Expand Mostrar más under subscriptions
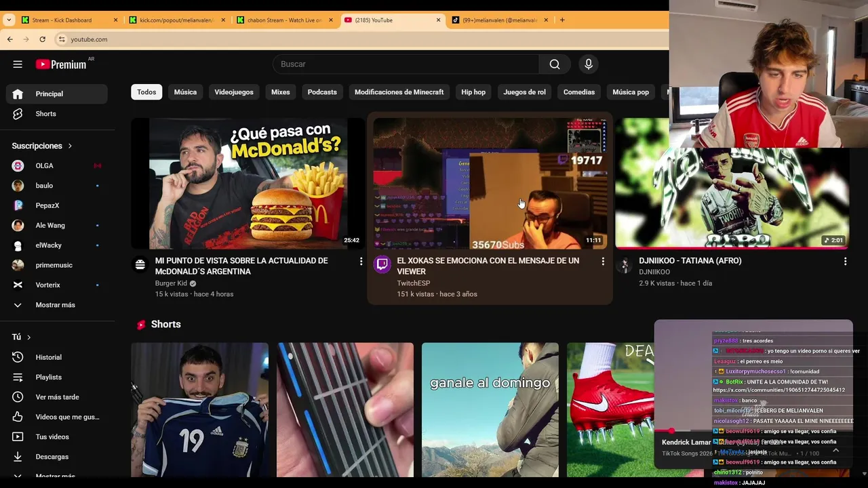The image size is (868, 488). pos(57,305)
